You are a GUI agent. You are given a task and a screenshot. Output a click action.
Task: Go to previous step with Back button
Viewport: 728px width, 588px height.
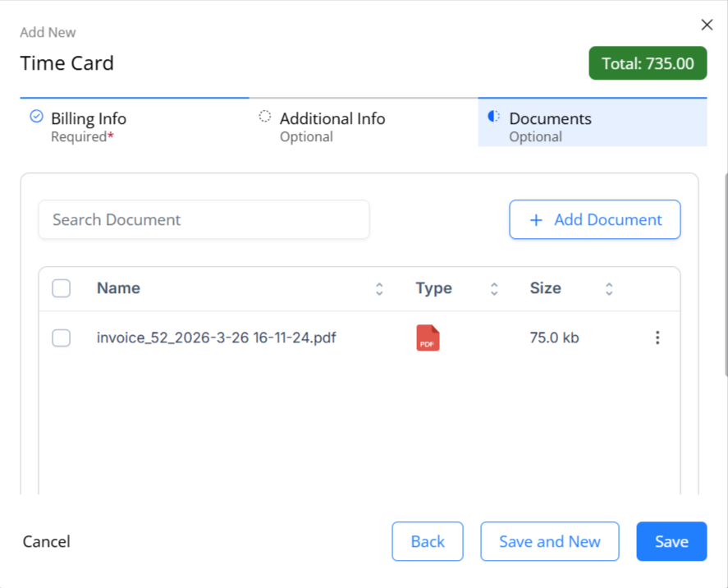coord(428,541)
